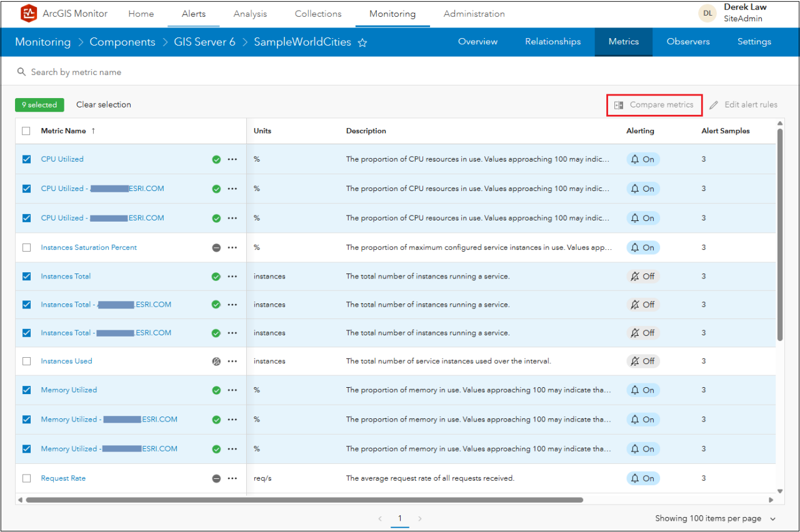Open the Administration tab
This screenshot has height=532, width=800.
tap(474, 14)
